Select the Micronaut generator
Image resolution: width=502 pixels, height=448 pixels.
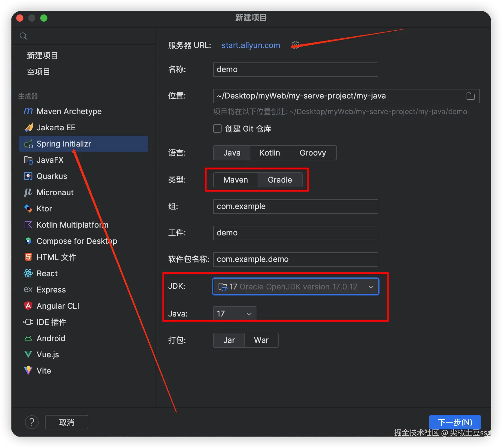(83, 192)
